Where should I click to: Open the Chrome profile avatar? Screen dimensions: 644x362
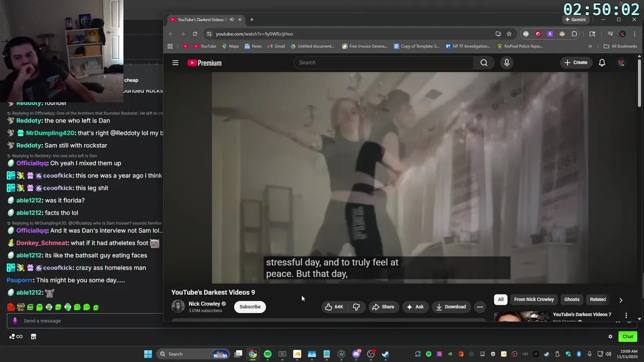(622, 34)
